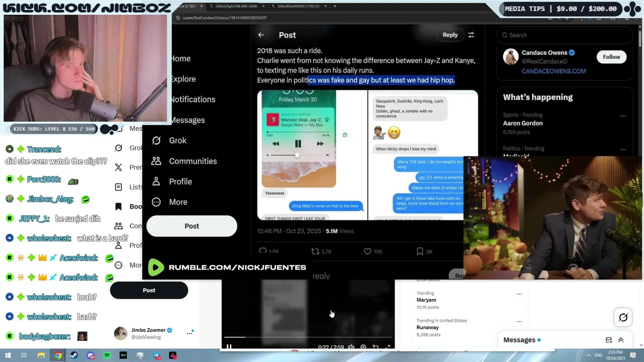Switch to Chrome on the taskbar
This screenshot has width=644, height=362.
58,355
